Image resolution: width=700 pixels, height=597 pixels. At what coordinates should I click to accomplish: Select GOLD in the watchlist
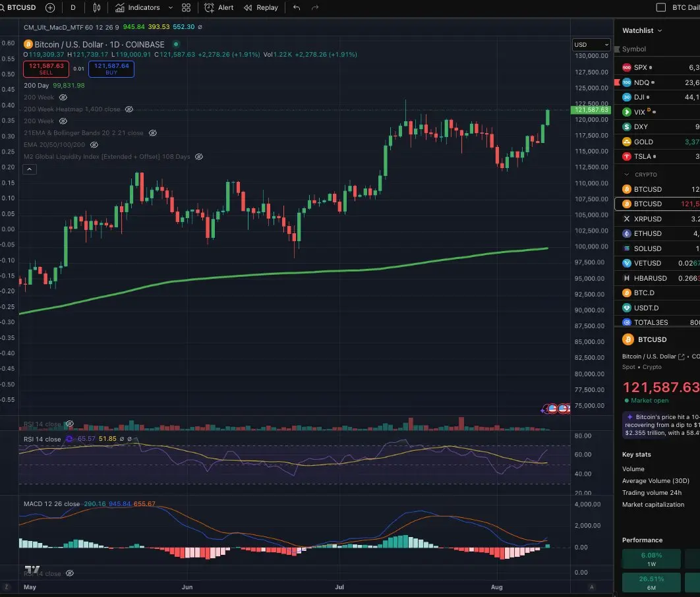coord(657,142)
